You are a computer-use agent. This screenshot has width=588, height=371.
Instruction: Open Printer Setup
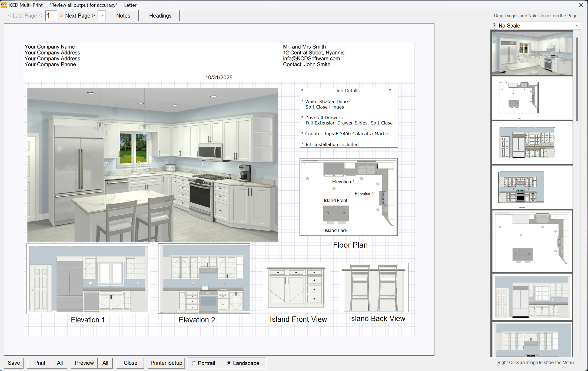(166, 363)
